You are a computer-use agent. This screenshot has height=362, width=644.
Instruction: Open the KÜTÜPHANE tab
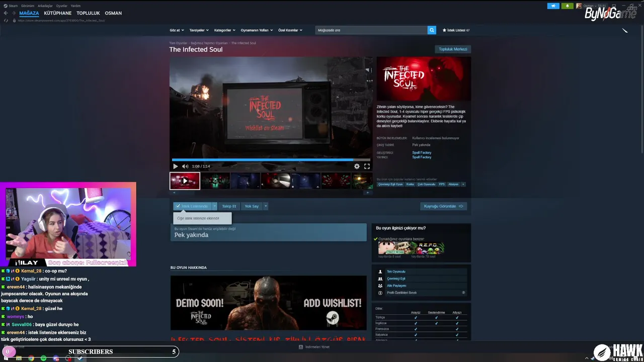pyautogui.click(x=58, y=13)
